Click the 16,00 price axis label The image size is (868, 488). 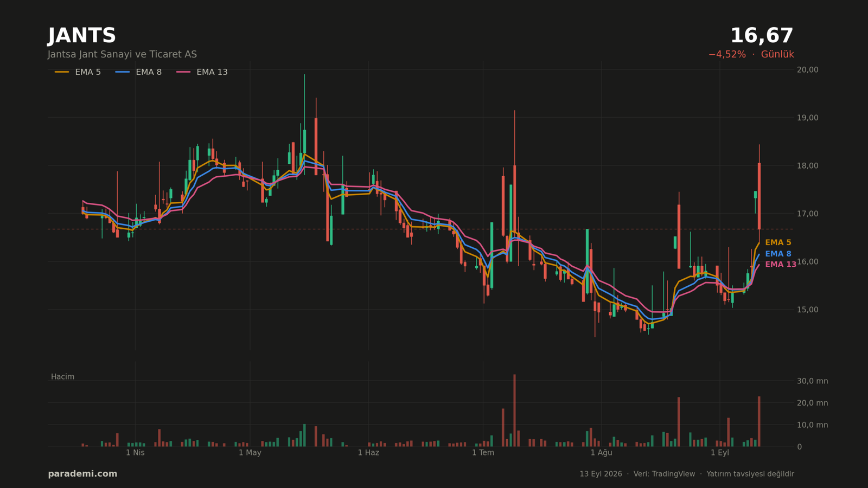(808, 262)
